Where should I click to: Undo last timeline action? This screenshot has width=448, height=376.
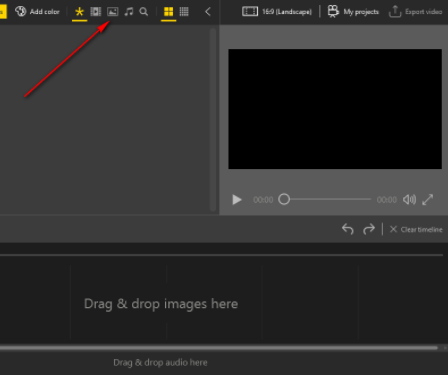(348, 229)
